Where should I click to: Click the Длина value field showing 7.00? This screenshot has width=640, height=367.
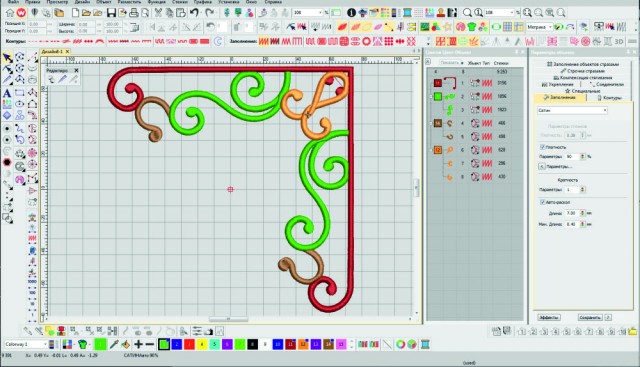point(571,213)
